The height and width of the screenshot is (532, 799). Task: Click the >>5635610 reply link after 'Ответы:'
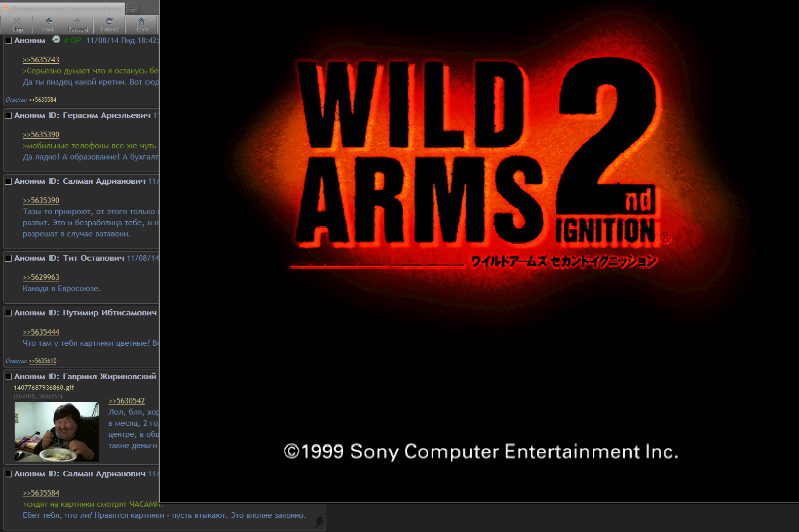tap(43, 361)
